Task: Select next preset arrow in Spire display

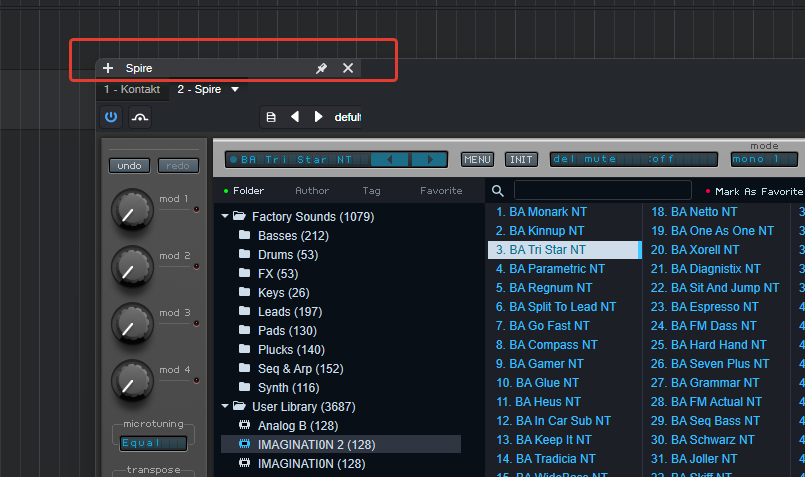Action: pyautogui.click(x=430, y=160)
